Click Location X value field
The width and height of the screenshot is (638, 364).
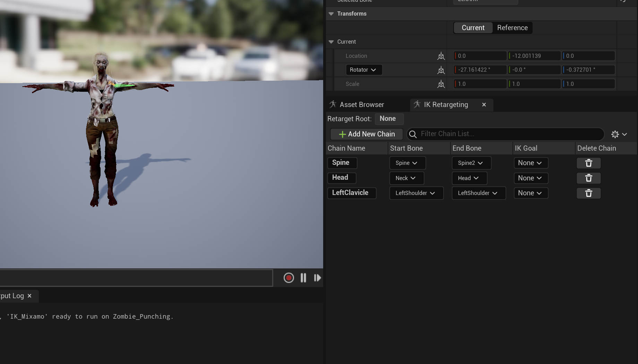click(x=480, y=56)
